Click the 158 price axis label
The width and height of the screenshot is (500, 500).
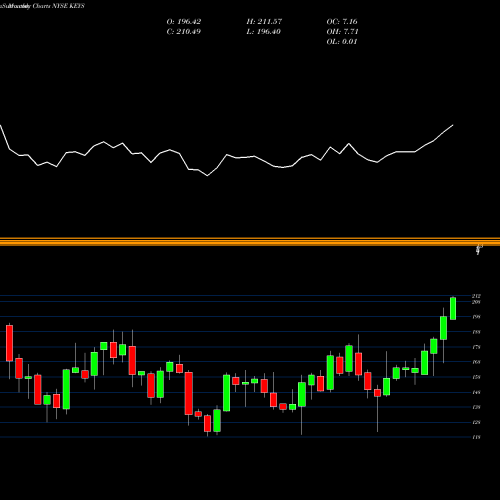click(476, 377)
